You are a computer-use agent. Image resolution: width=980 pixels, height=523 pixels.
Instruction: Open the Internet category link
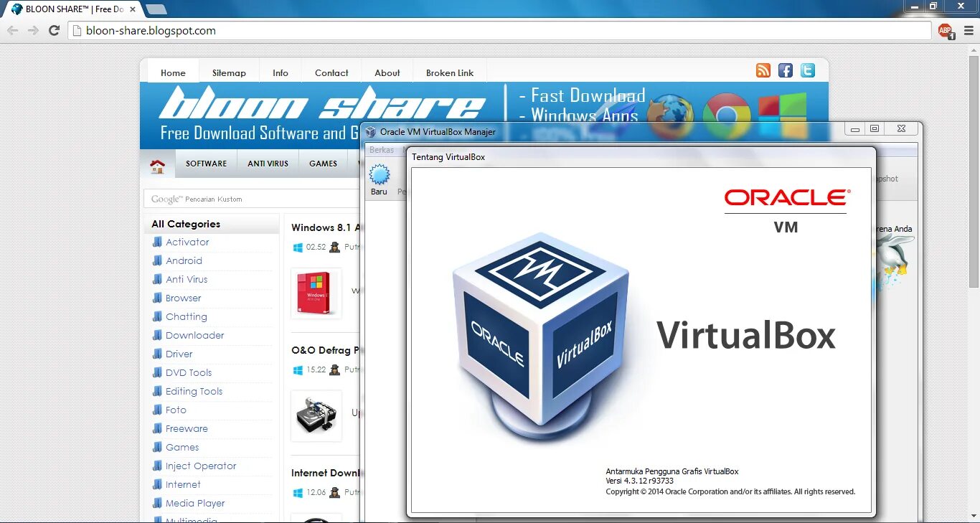(x=183, y=484)
